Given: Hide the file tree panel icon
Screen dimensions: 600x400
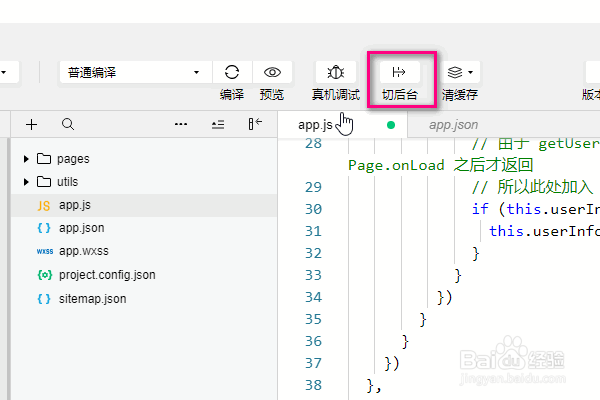Looking at the screenshot, I should pyautogui.click(x=255, y=124).
